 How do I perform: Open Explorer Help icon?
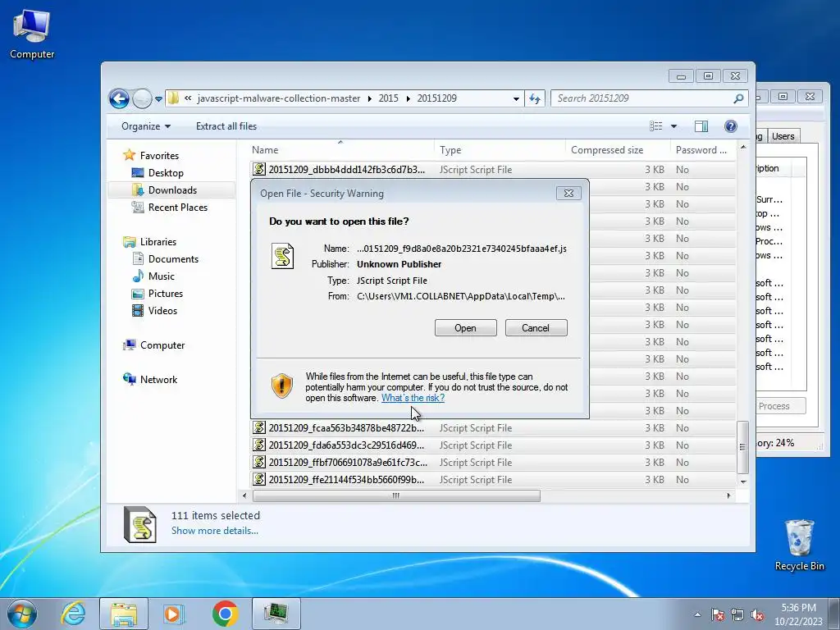(x=730, y=126)
